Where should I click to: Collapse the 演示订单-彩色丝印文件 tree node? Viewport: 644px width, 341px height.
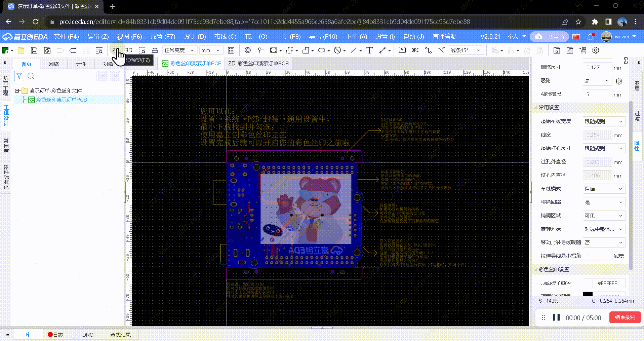[x=17, y=90]
